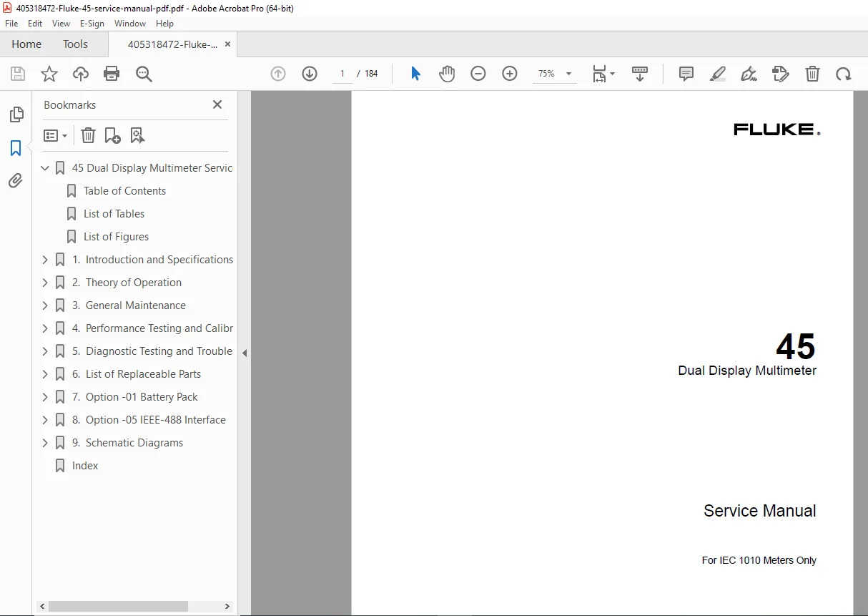Open the E-Sign menu
The height and width of the screenshot is (616, 868).
pyautogui.click(x=92, y=24)
